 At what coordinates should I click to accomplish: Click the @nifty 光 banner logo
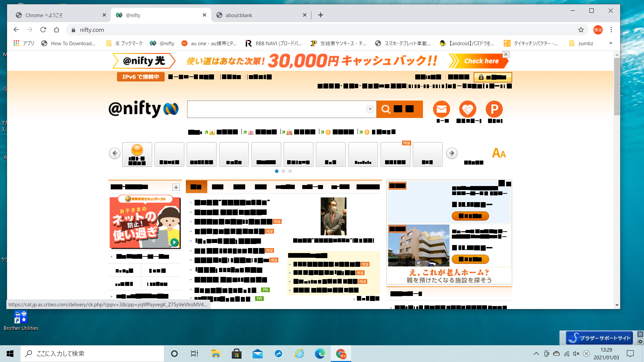click(x=144, y=61)
